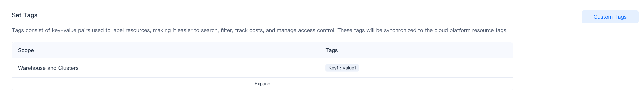Click the Custom Tags button
The image size is (644, 95).
click(610, 17)
